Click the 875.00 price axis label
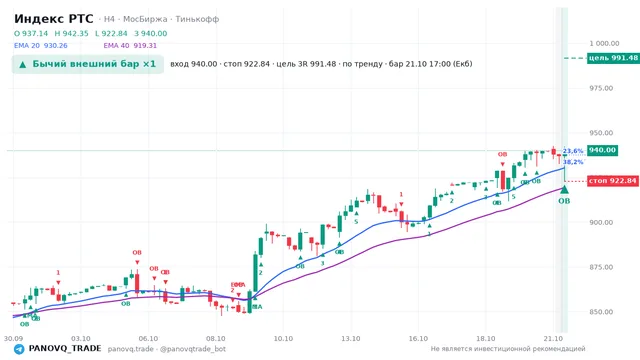640x360 pixels. (x=601, y=267)
